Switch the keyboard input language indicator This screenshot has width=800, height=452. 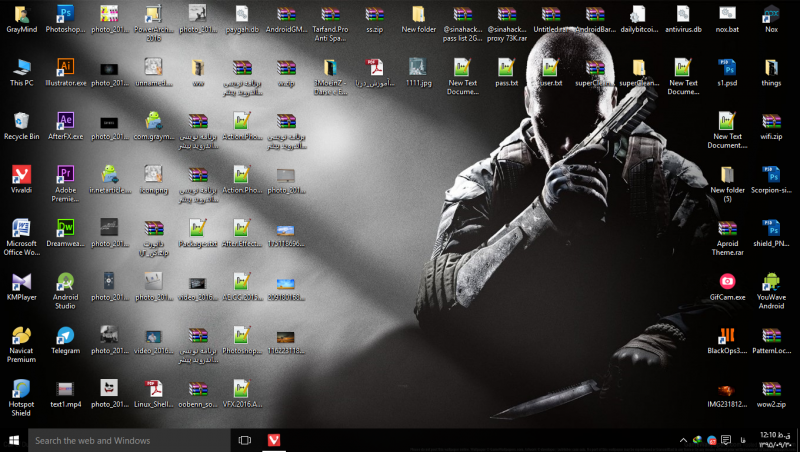click(742, 440)
